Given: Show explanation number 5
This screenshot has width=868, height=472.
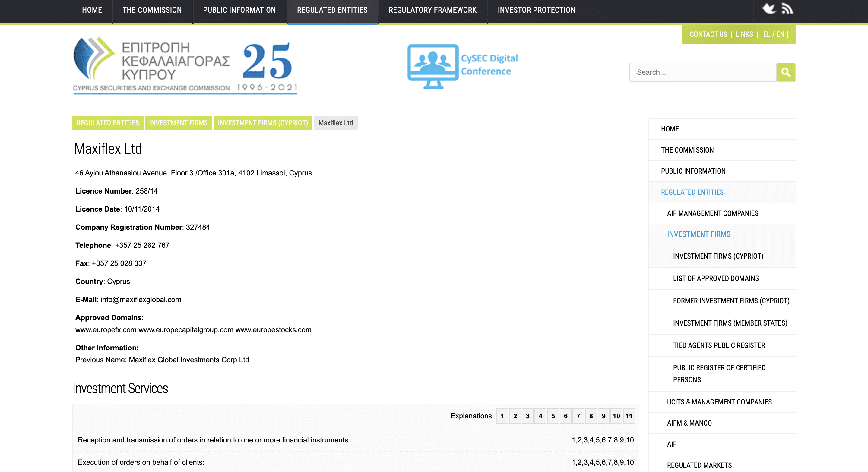Looking at the screenshot, I should point(553,416).
